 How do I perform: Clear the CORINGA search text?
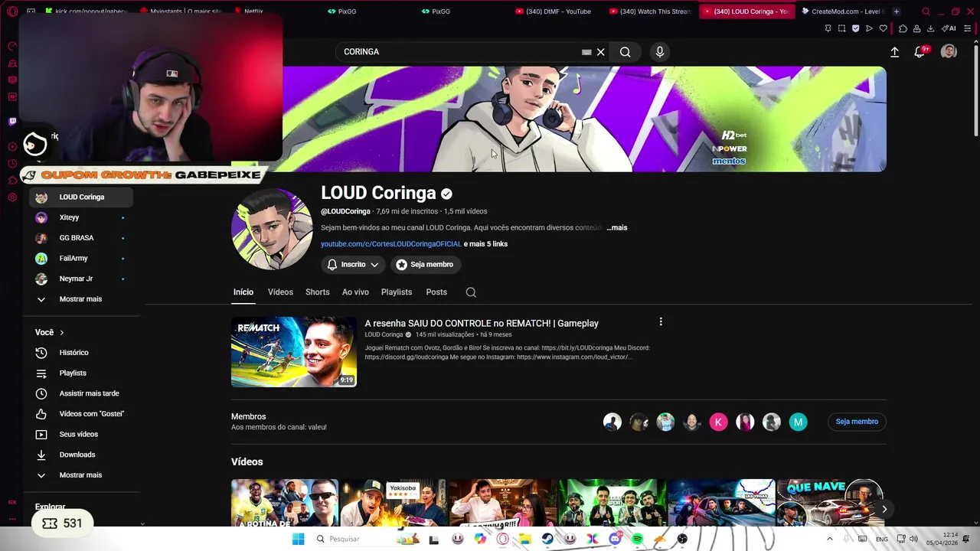pos(601,52)
